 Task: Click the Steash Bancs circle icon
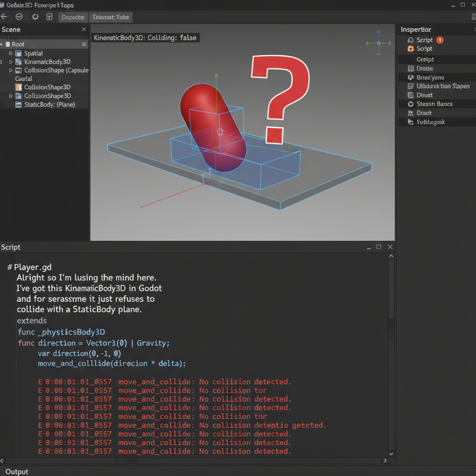tap(410, 104)
